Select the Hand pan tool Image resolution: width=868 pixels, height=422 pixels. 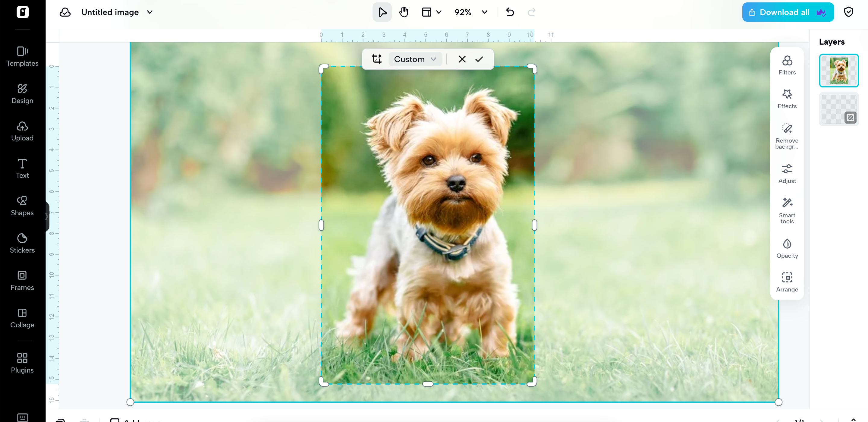(403, 12)
